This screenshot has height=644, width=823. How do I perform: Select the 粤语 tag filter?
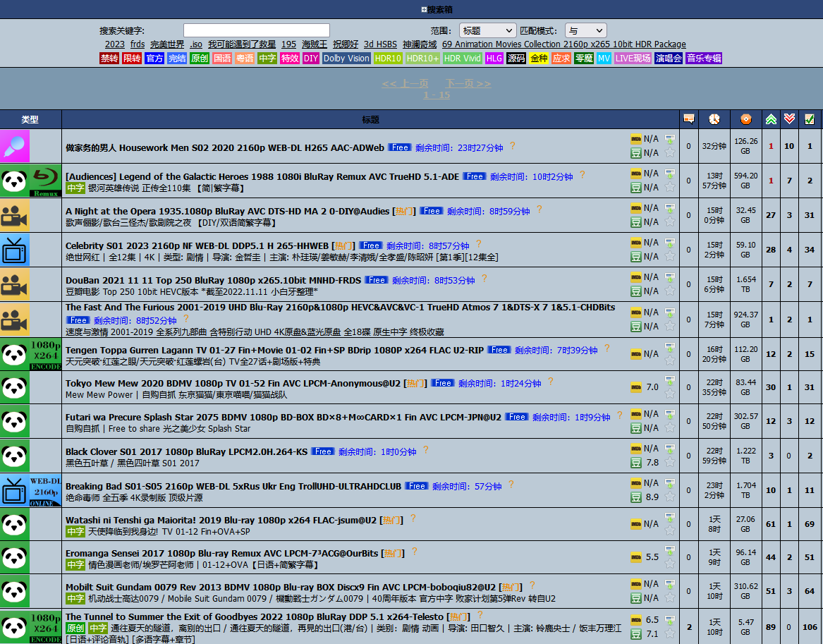click(x=245, y=59)
